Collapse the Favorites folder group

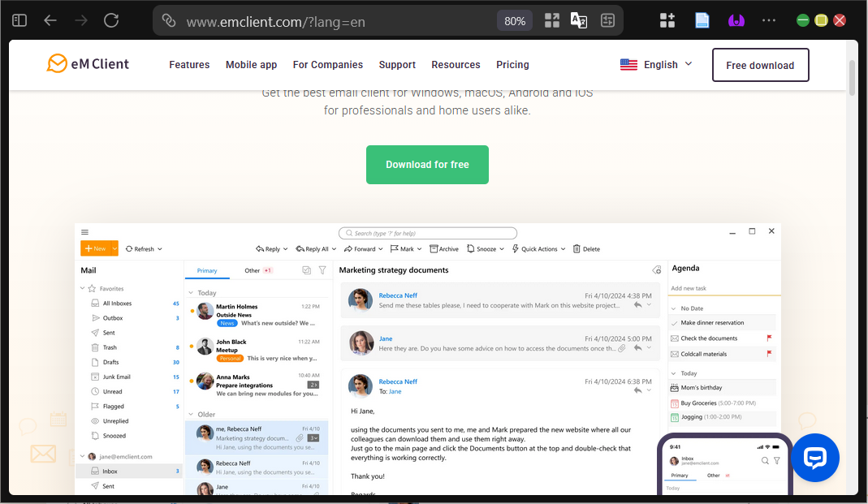(83, 288)
